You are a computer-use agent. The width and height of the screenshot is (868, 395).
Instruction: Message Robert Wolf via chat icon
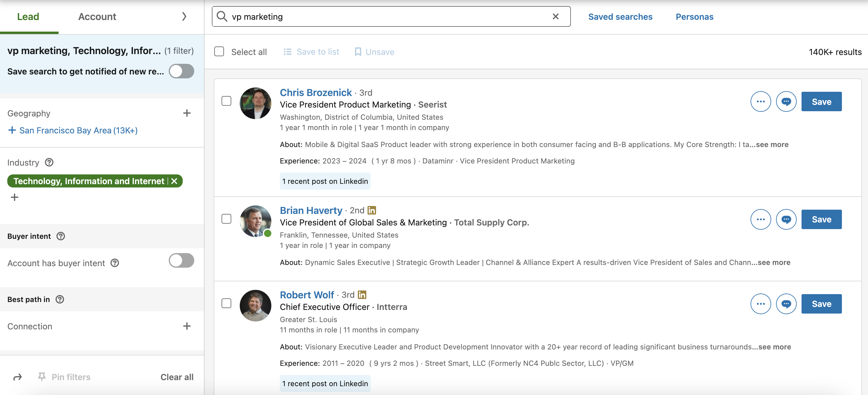point(786,304)
